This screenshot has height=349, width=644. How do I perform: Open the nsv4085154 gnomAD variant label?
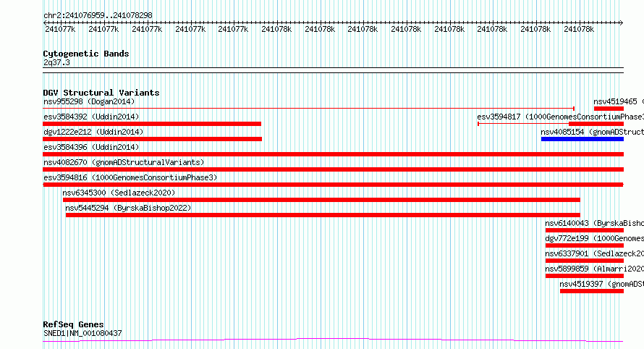(592, 132)
